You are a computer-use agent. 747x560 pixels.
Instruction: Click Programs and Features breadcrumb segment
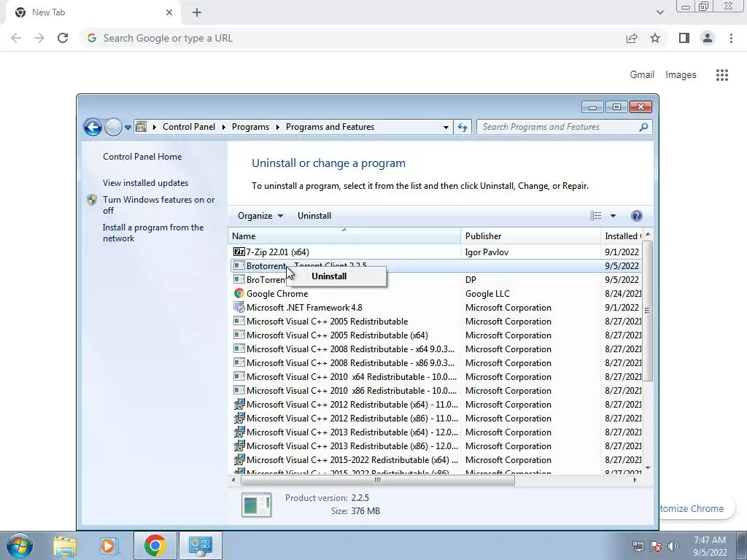point(330,127)
